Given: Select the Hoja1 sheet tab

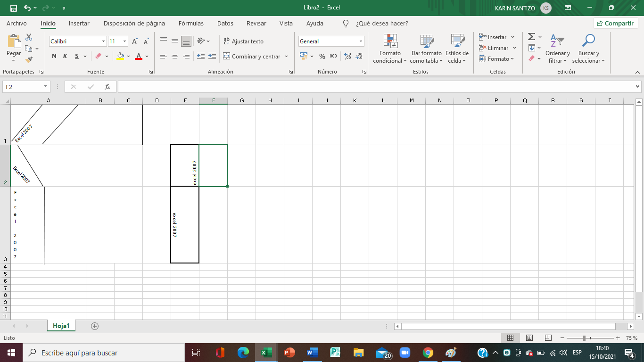Looking at the screenshot, I should pos(61,326).
